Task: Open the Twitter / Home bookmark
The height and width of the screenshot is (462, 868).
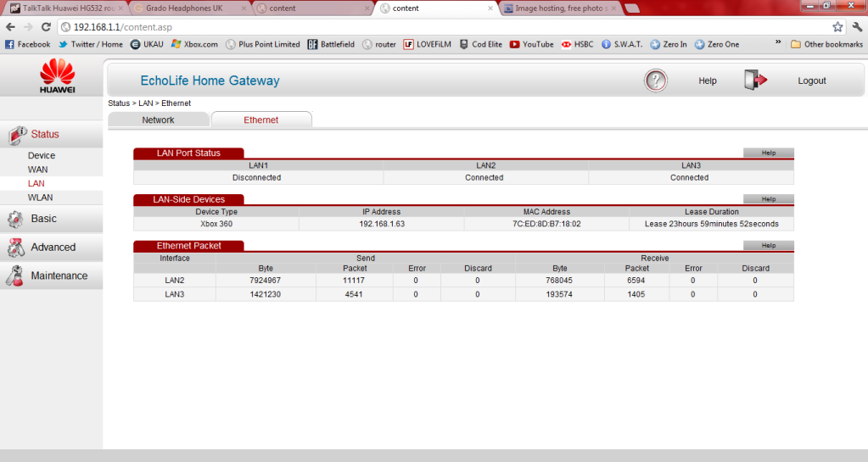Action: click(91, 44)
